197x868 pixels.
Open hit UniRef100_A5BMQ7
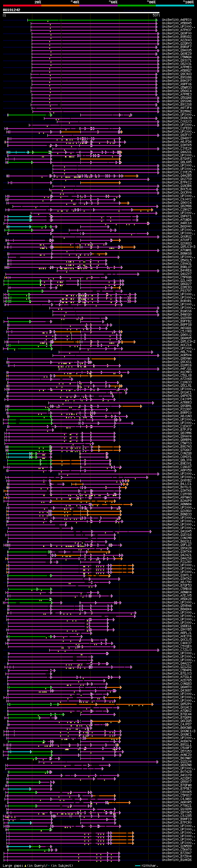[177, 71]
